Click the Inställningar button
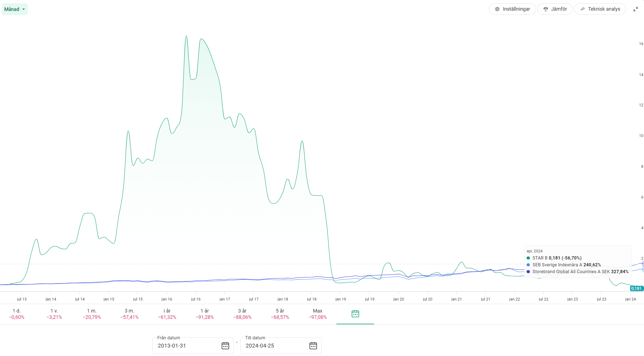 tap(512, 9)
